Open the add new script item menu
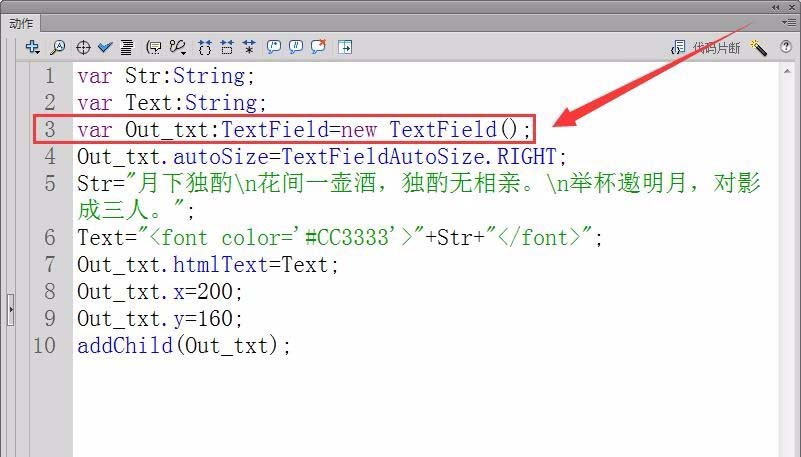801x457 pixels. (32, 47)
